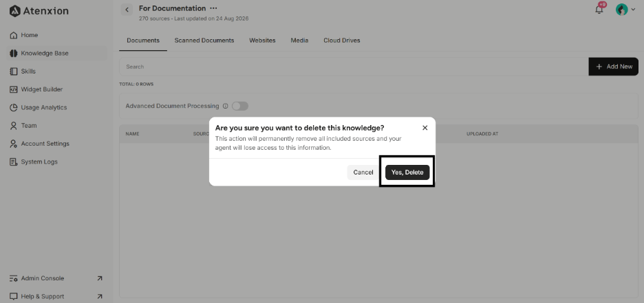The image size is (644, 303).
Task: Click the 270 sources last updated text
Action: click(x=193, y=19)
